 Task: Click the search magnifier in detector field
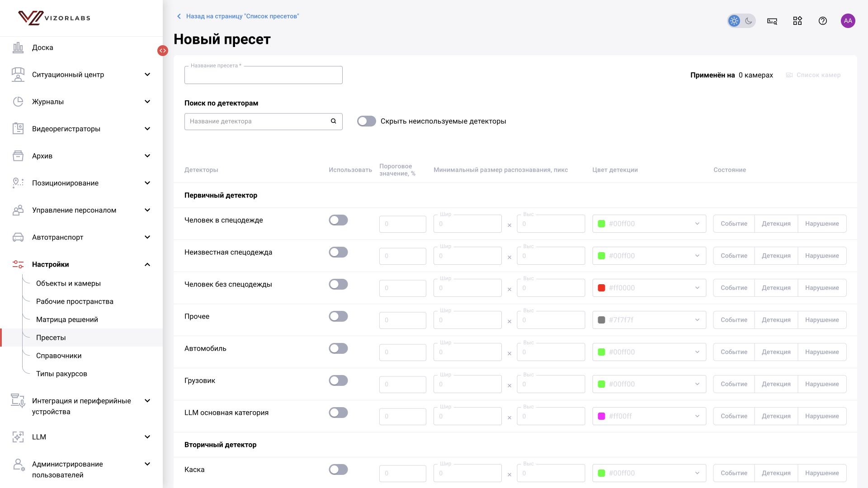tap(334, 121)
